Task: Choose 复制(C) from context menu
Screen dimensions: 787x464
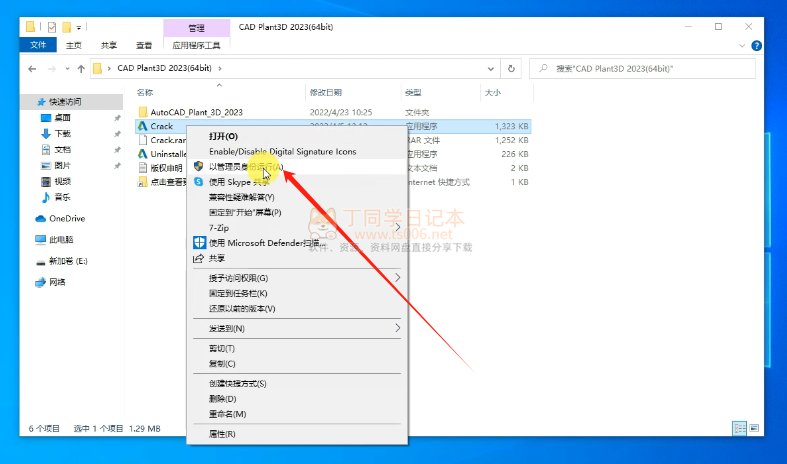Action: [x=297, y=364]
